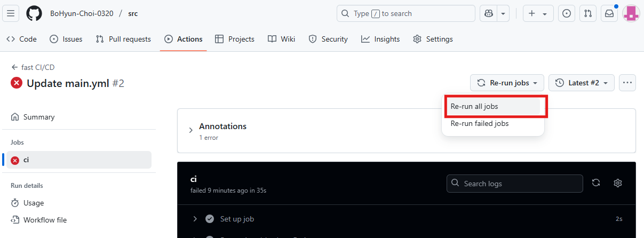The height and width of the screenshot is (238, 644).
Task: Select the Actions tab
Action: click(x=184, y=39)
